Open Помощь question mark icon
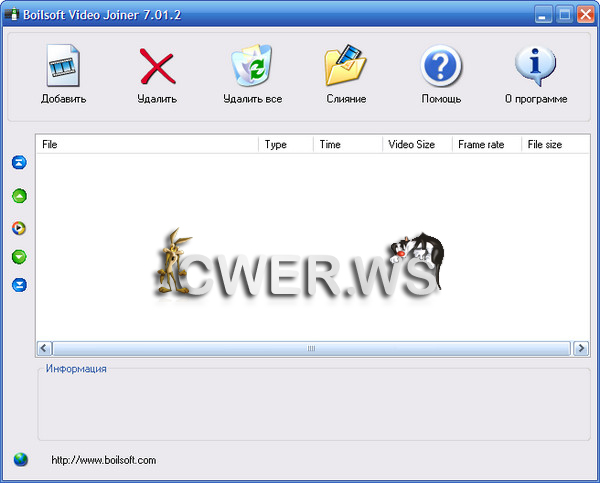 [441, 66]
